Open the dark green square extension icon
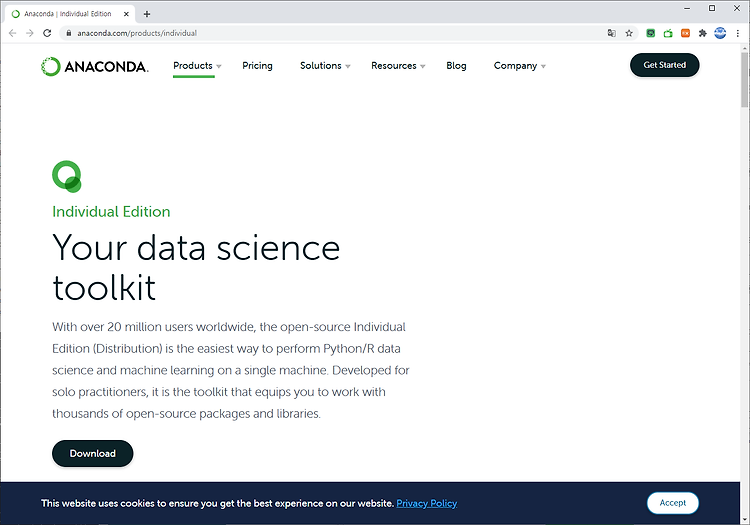Image resolution: width=750 pixels, height=525 pixels. tap(651, 33)
